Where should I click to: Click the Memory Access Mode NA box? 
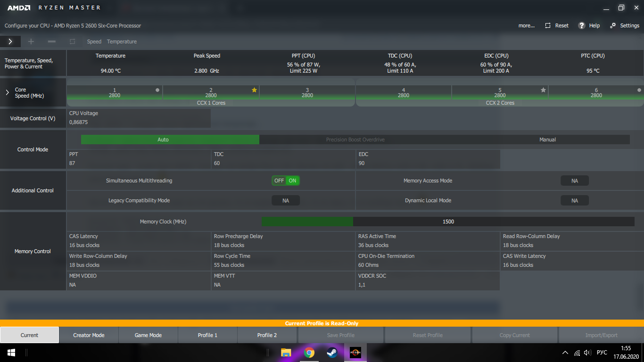tap(575, 181)
